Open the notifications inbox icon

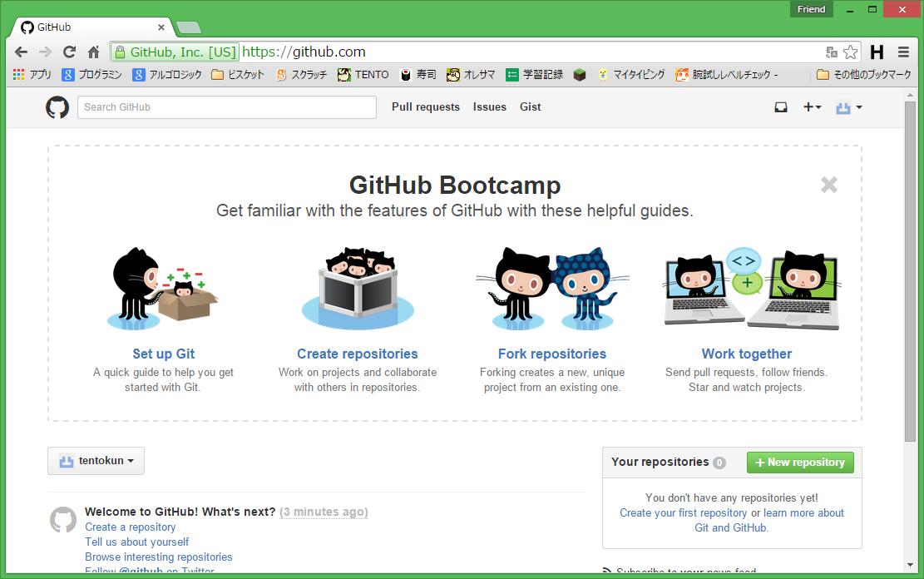click(x=780, y=106)
